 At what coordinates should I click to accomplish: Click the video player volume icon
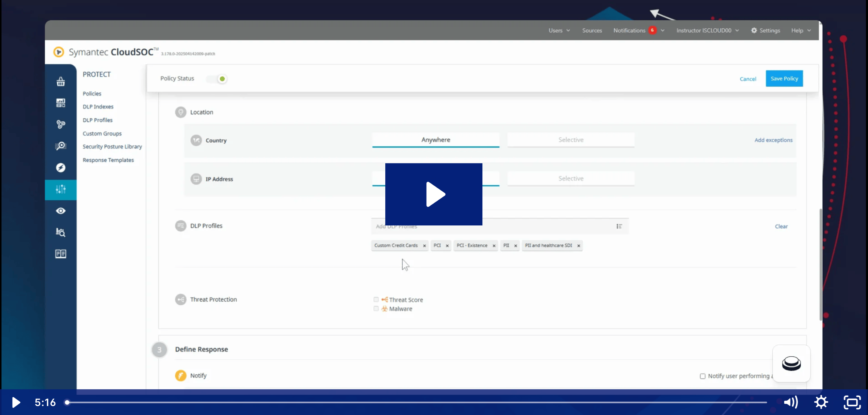tap(791, 402)
